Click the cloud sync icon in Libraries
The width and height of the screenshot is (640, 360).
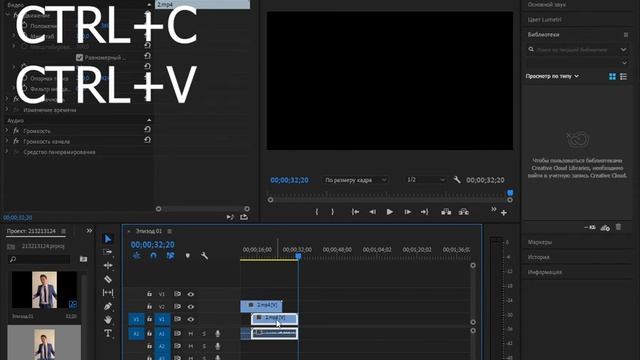click(x=605, y=228)
